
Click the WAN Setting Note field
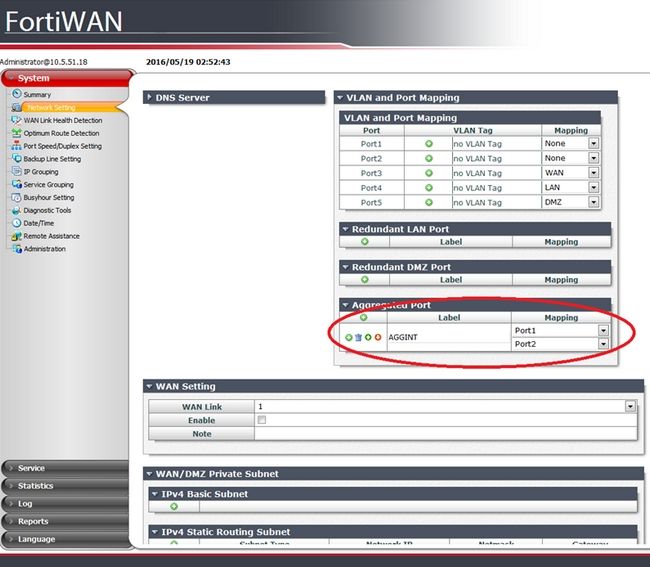pos(446,434)
